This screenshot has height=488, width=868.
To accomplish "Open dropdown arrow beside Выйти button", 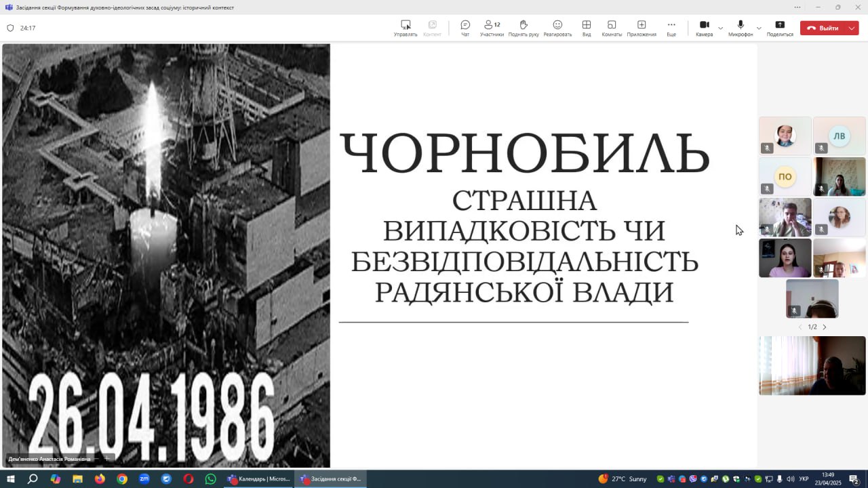I will tap(852, 28).
